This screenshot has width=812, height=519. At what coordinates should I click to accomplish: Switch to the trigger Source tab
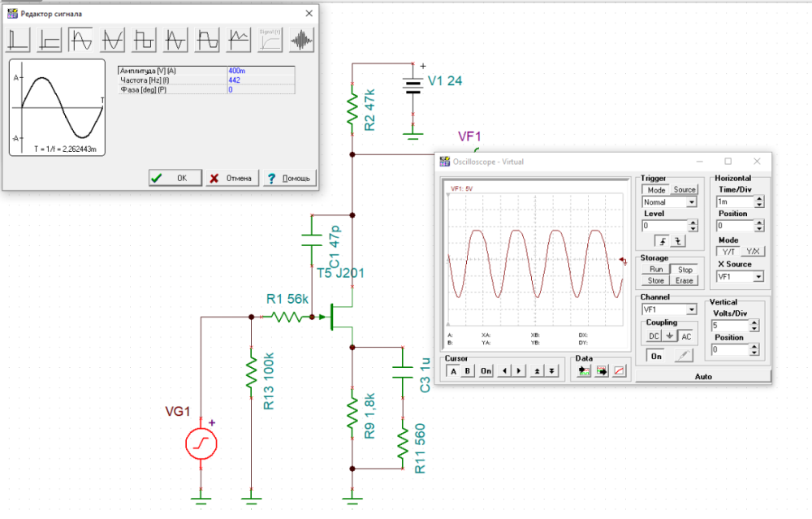click(685, 189)
